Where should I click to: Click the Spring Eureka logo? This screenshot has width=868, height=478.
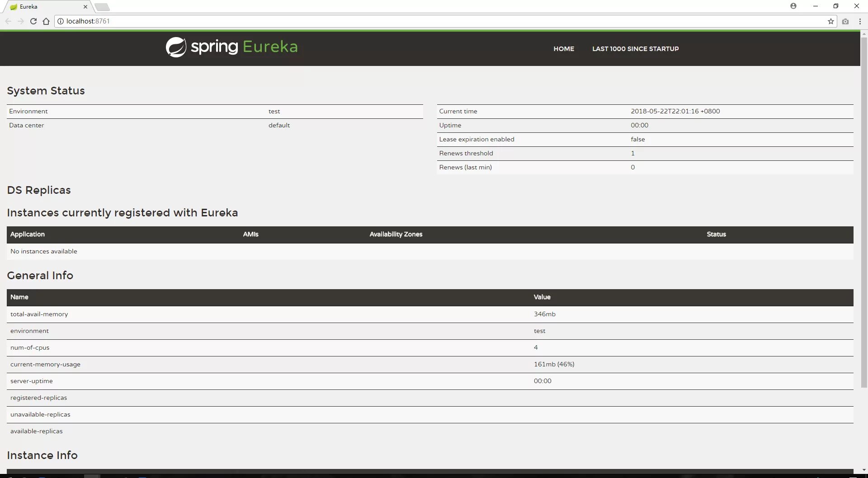click(231, 47)
